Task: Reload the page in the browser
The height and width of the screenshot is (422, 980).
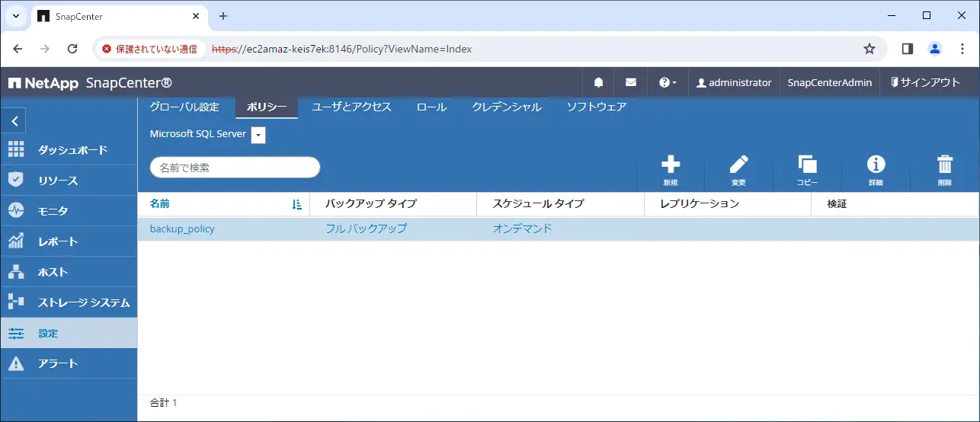Action: click(72, 49)
